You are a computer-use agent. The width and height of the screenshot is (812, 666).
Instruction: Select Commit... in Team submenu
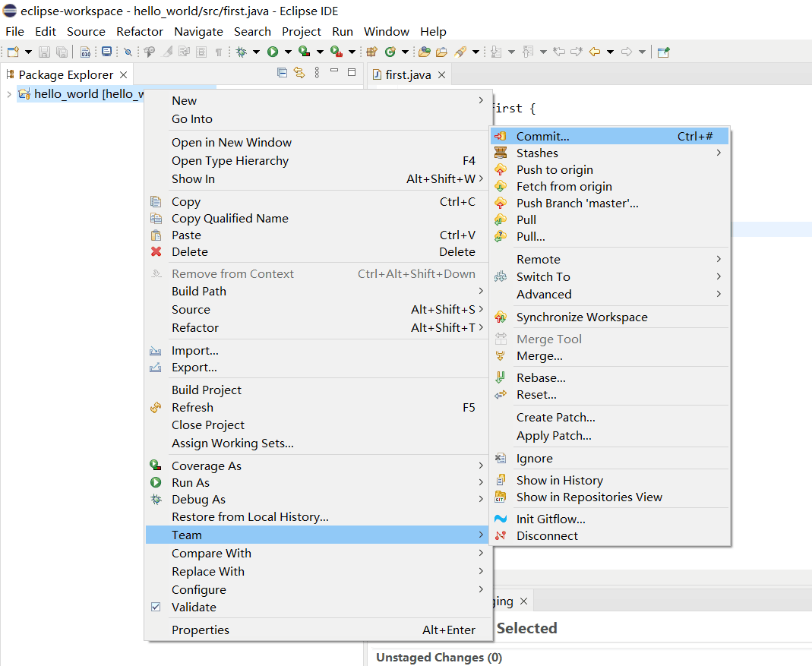[x=609, y=136]
